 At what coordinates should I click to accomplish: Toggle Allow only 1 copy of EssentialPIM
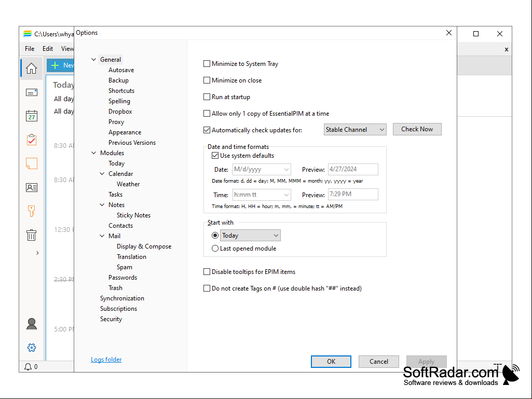pos(207,113)
